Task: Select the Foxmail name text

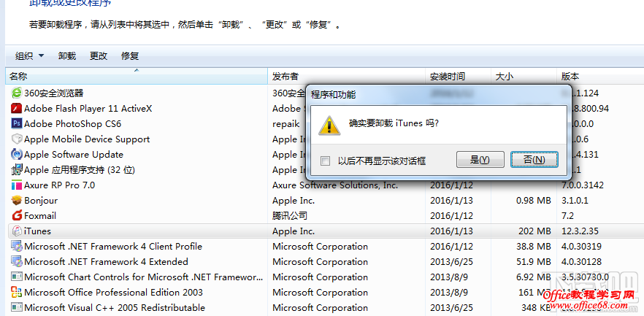Action: pos(40,216)
